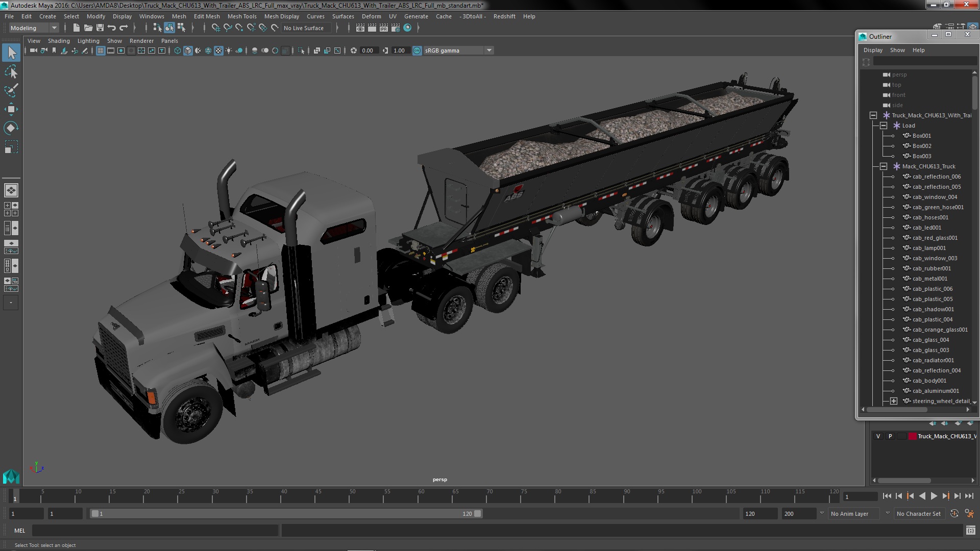Toggle textured display in viewport

218,51
